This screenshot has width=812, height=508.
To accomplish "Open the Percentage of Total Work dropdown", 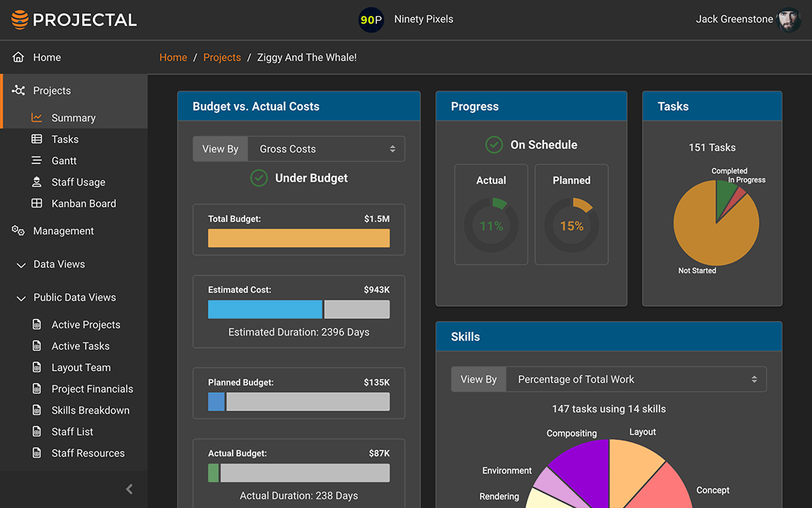I will 636,380.
